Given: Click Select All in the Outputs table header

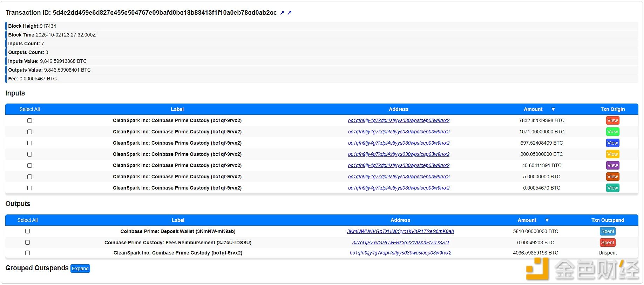Looking at the screenshot, I should click(x=27, y=220).
